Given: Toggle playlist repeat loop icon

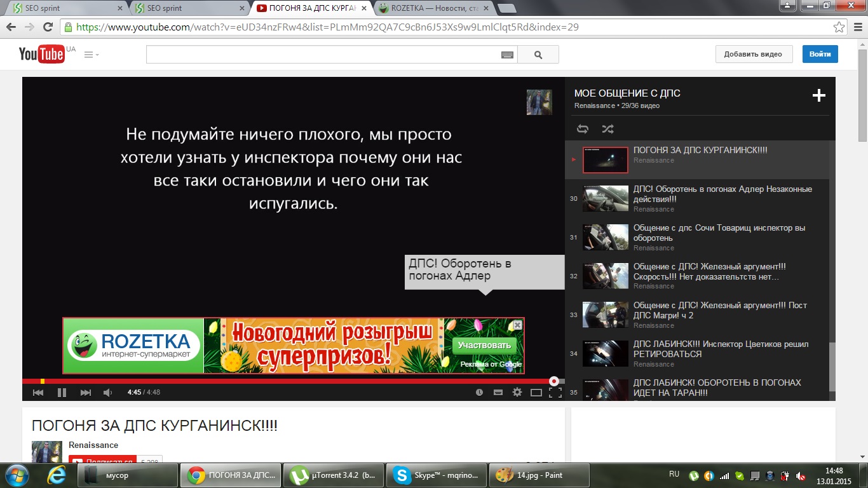Looking at the screenshot, I should (583, 129).
